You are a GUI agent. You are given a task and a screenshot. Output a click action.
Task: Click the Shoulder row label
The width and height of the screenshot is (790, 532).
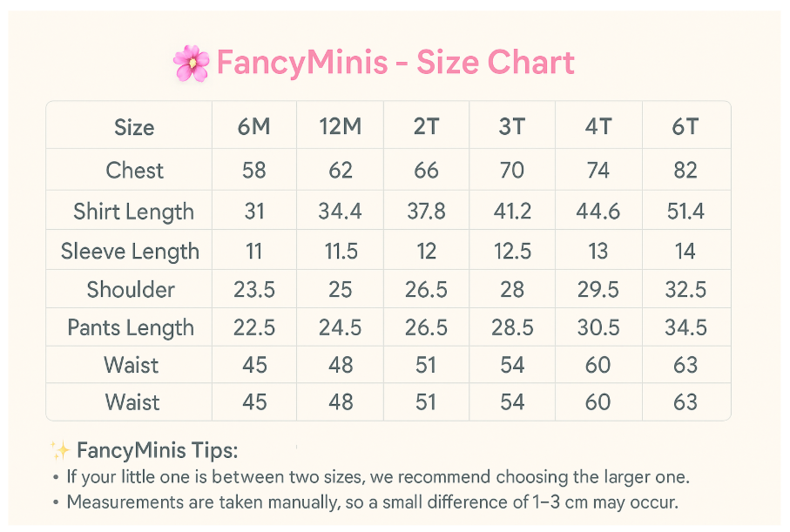click(131, 290)
